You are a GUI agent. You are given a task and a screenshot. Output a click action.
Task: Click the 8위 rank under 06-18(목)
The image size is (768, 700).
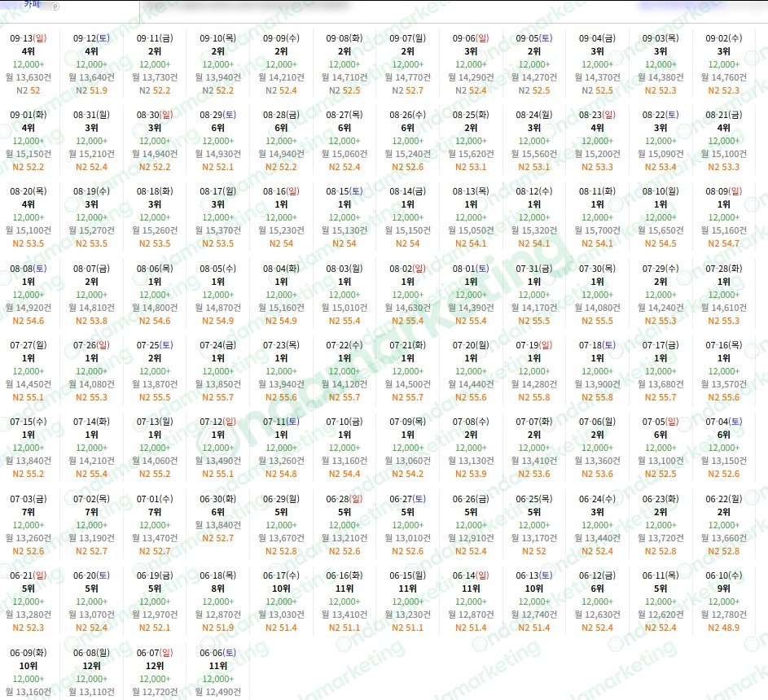tap(218, 588)
